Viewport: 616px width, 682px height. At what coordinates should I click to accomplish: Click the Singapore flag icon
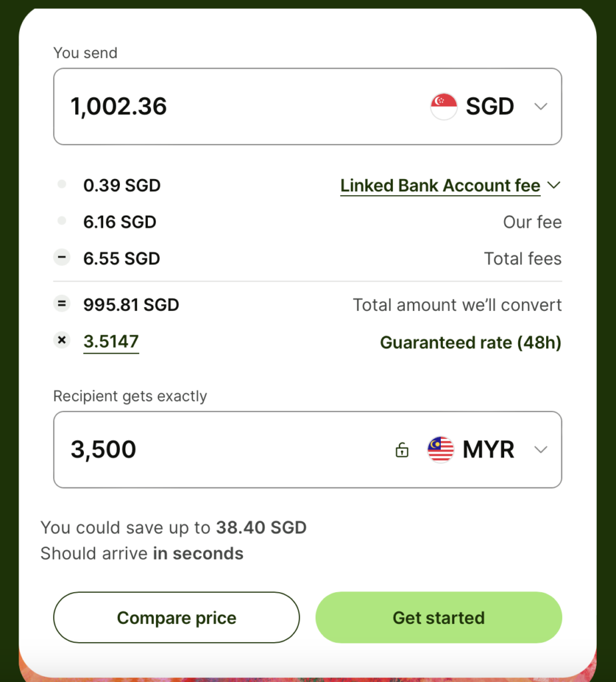[444, 107]
